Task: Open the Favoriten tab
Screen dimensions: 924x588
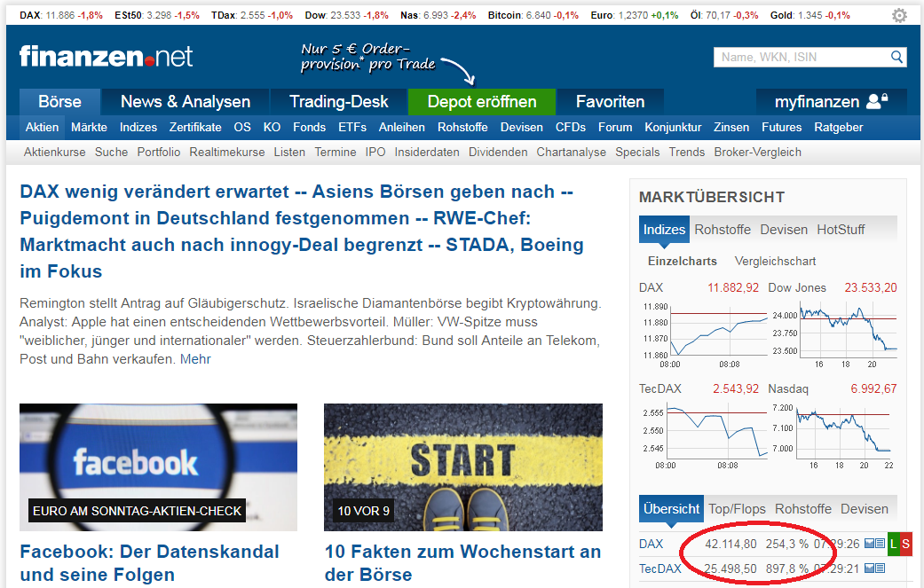Action: pos(610,102)
